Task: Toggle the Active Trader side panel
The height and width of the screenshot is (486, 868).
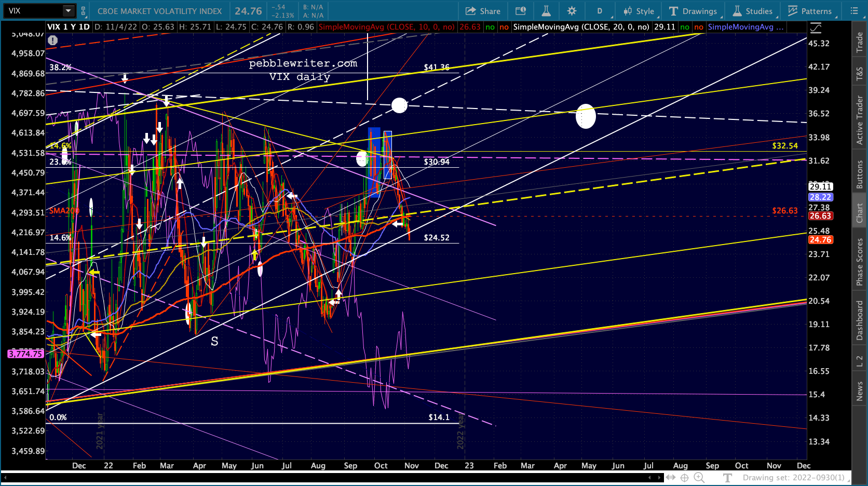Action: point(860,120)
